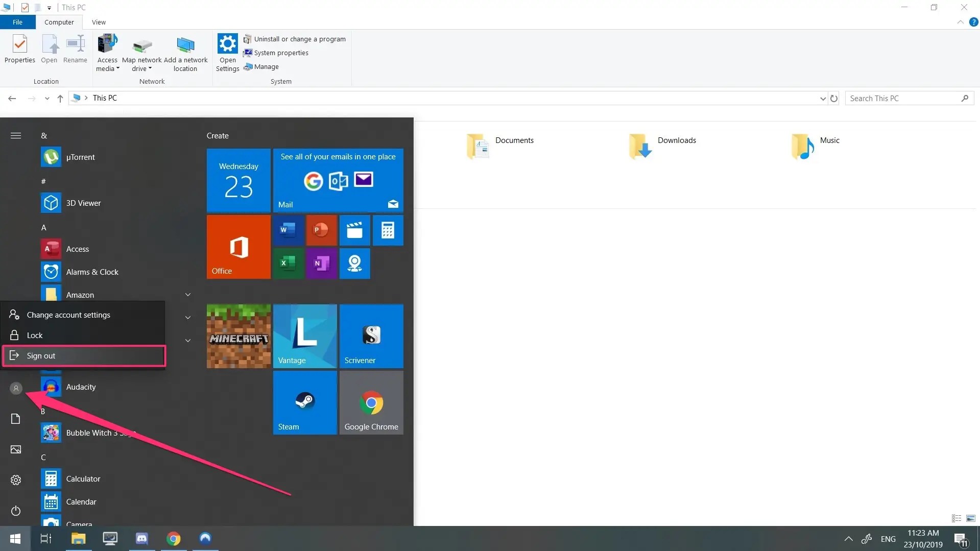Click Add a network location
The width and height of the screenshot is (980, 551).
pos(185,53)
